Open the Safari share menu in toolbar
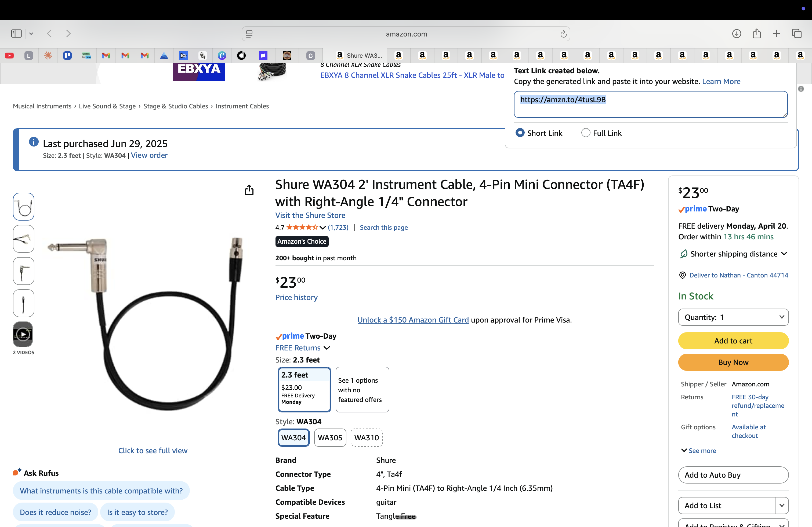The height and width of the screenshot is (527, 812). coord(757,33)
